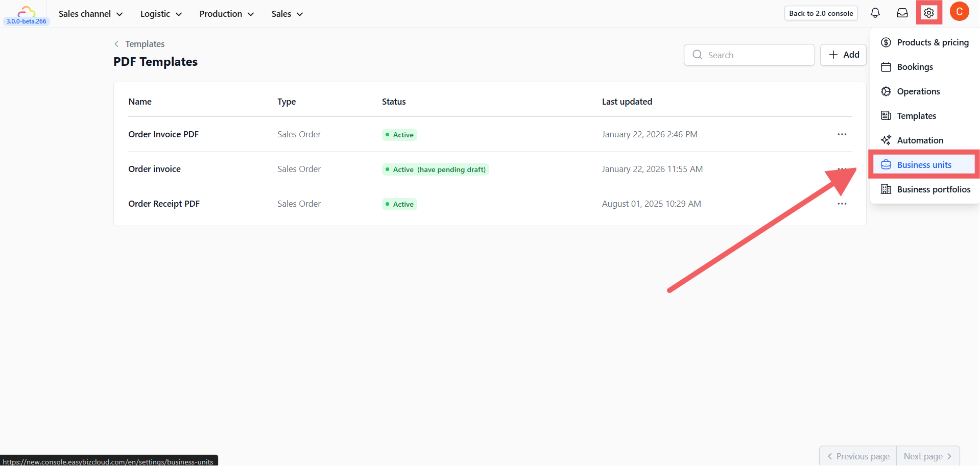The height and width of the screenshot is (466, 980).
Task: Click Sales Order type in Order Invoice PDF row
Action: tap(299, 134)
